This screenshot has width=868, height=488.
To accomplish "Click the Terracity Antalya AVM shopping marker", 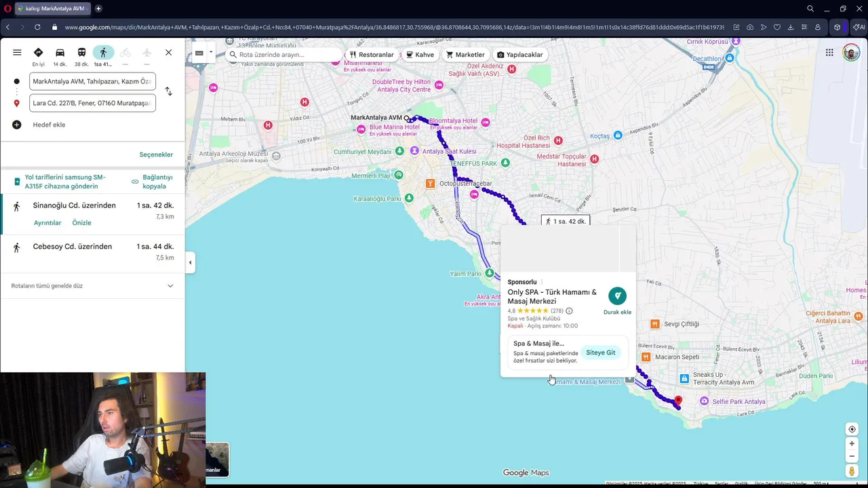I will click(684, 378).
